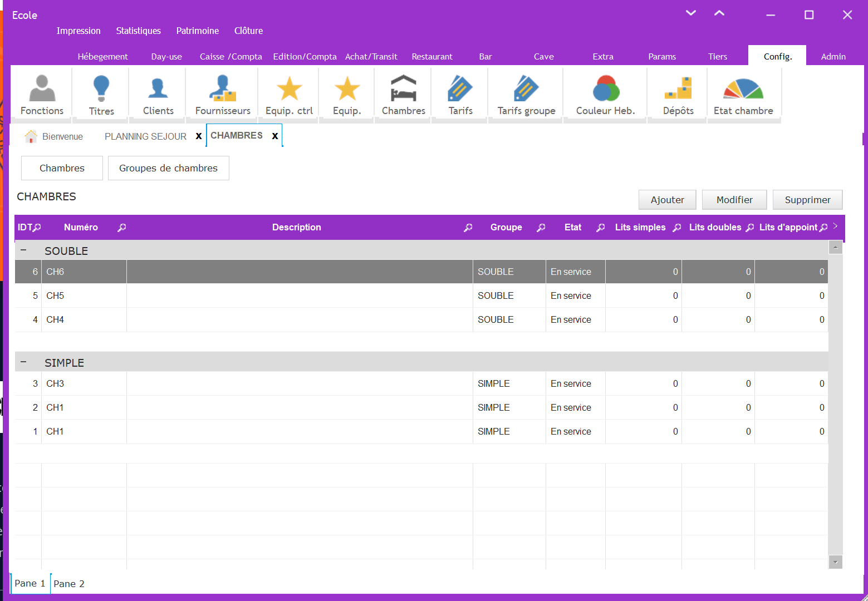Open the Etat chambre chart icon
Screen dimensions: 868x601
(743, 95)
